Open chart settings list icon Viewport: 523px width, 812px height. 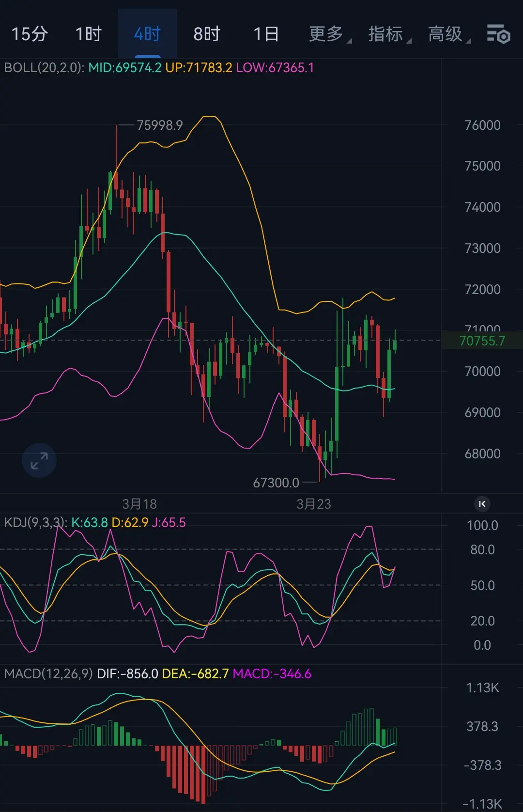point(498,34)
